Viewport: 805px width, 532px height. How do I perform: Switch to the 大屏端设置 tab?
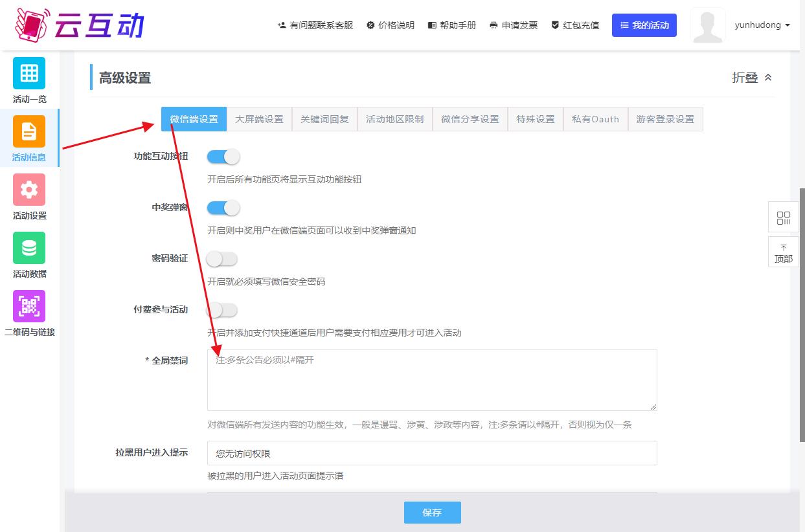pos(259,119)
